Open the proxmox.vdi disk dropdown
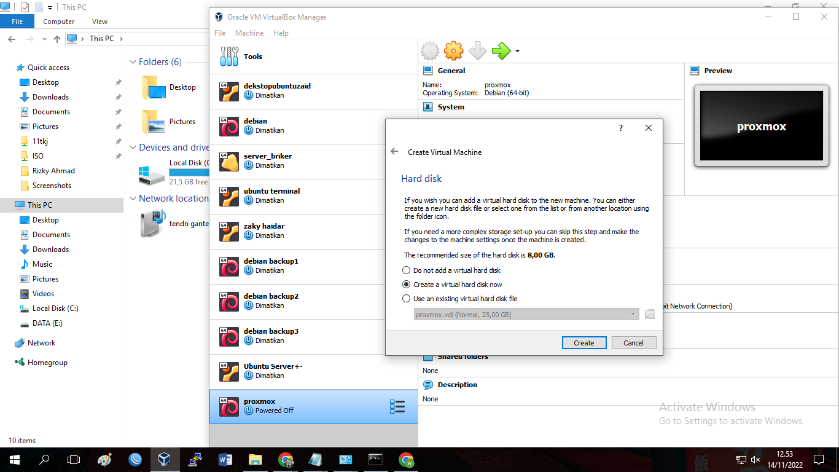 (526, 314)
